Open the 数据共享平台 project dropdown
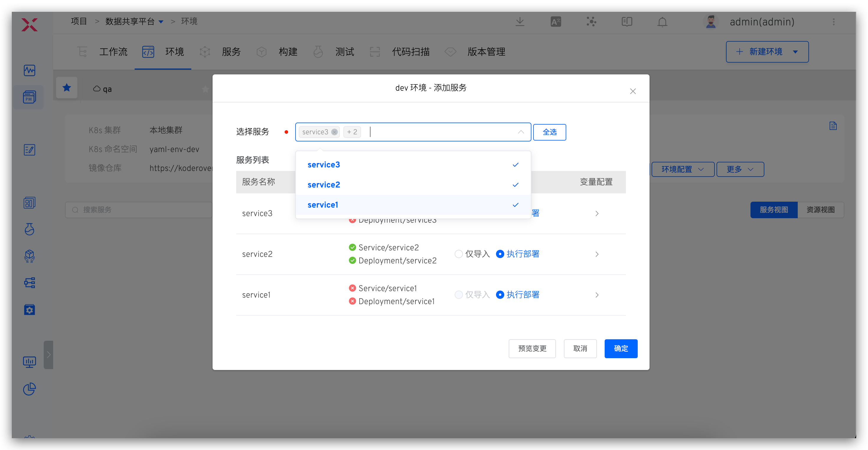 click(x=134, y=22)
